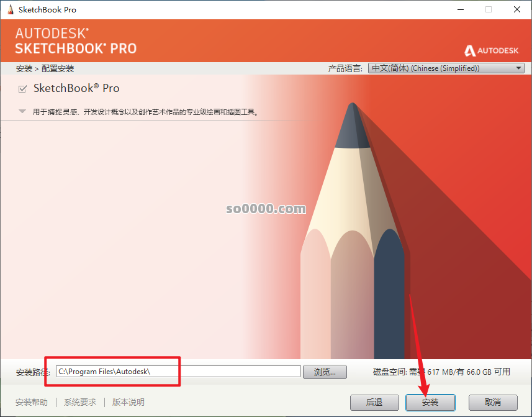The width and height of the screenshot is (532, 417).
Task: Open the 产品语言 language dropdown
Action: [446, 68]
